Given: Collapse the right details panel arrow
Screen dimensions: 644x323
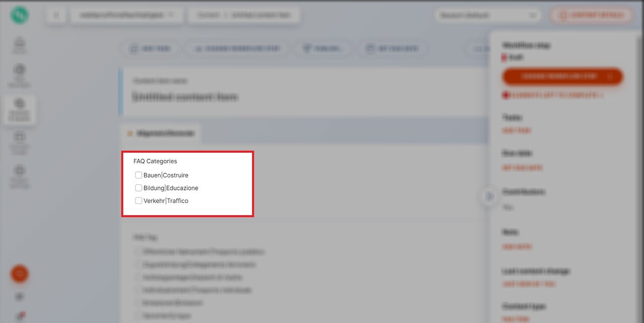Looking at the screenshot, I should 489,197.
